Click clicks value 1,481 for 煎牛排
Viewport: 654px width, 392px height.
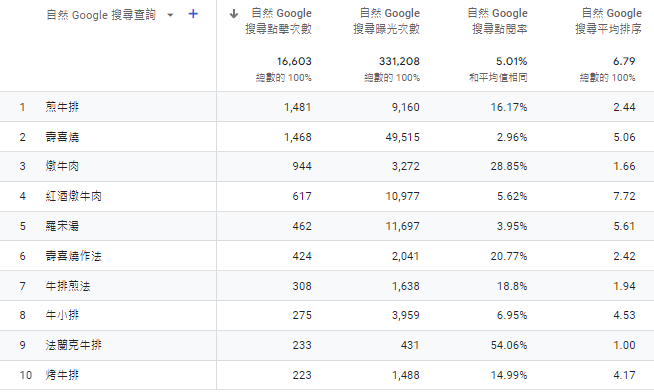point(297,107)
